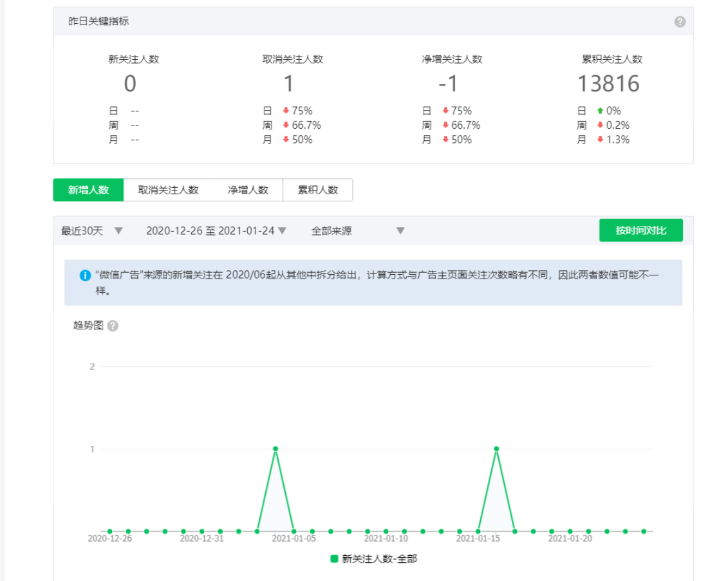Click the -1 净增关注人数 value
The image size is (728, 581).
coord(448,84)
